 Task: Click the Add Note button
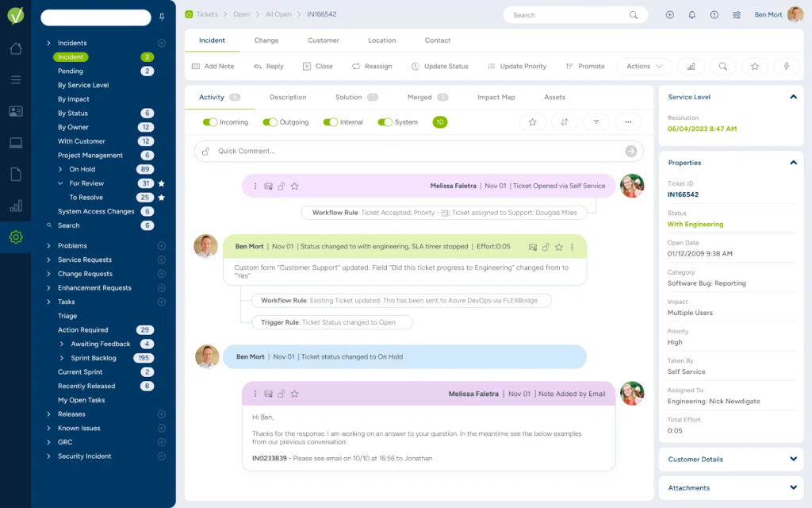[213, 66]
